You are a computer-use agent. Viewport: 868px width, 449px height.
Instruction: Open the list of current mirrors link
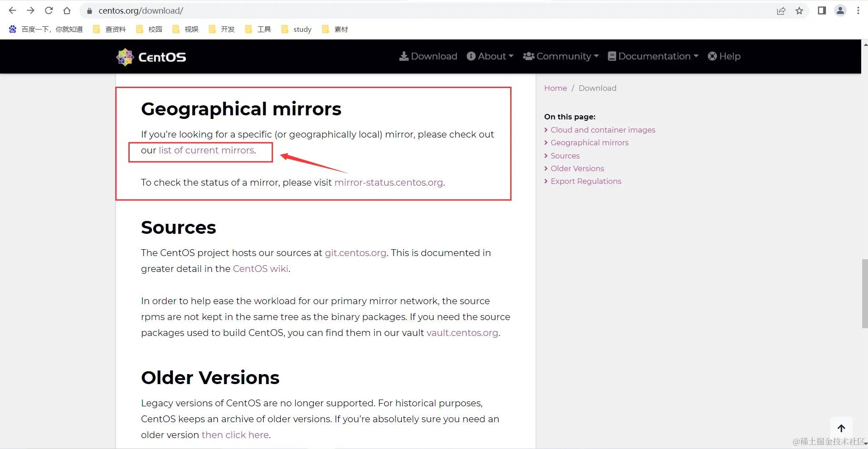(206, 150)
